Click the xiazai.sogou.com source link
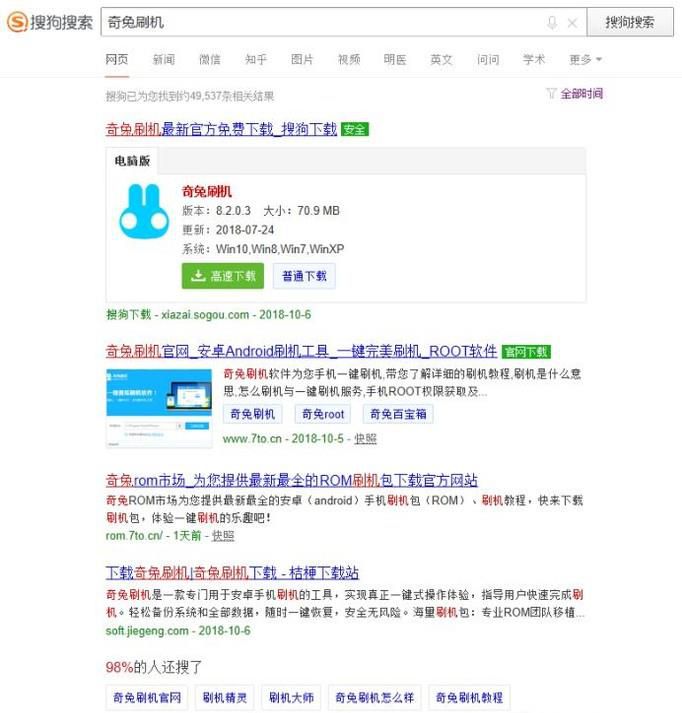This screenshot has height=713, width=682. (x=205, y=315)
